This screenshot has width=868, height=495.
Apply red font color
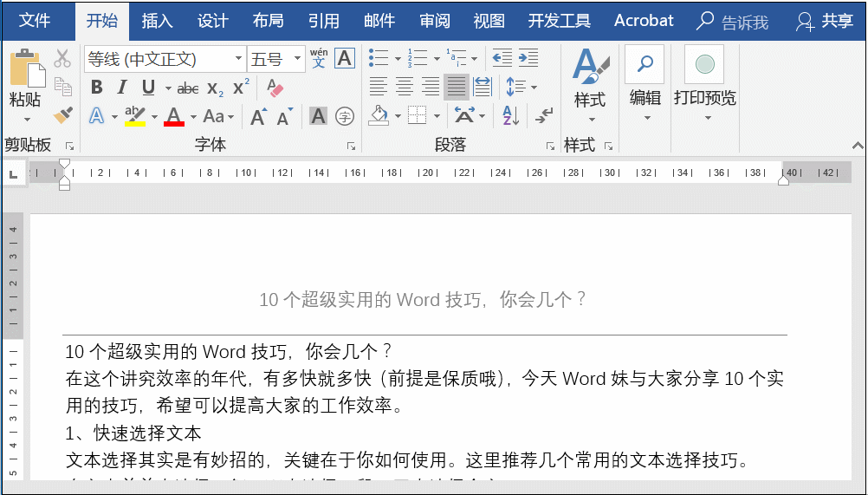pos(174,115)
